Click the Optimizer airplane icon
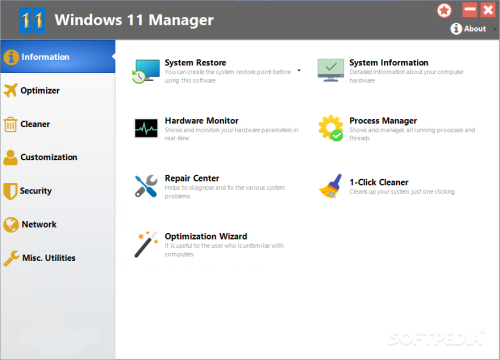Screen dimensions: 500x360 tap(10, 90)
